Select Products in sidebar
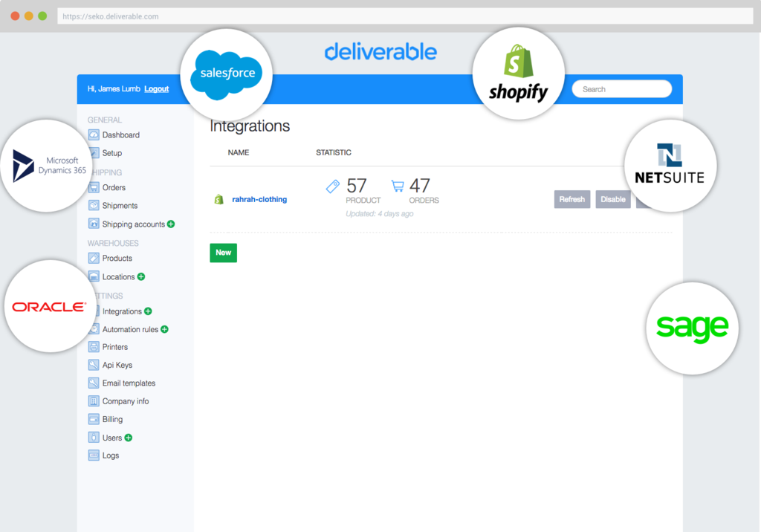 [117, 259]
